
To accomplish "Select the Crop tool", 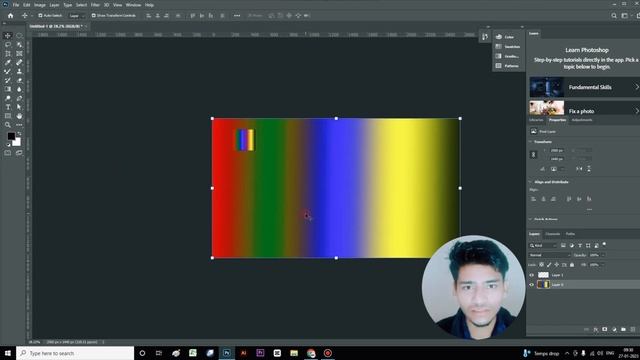I will coord(8,54).
